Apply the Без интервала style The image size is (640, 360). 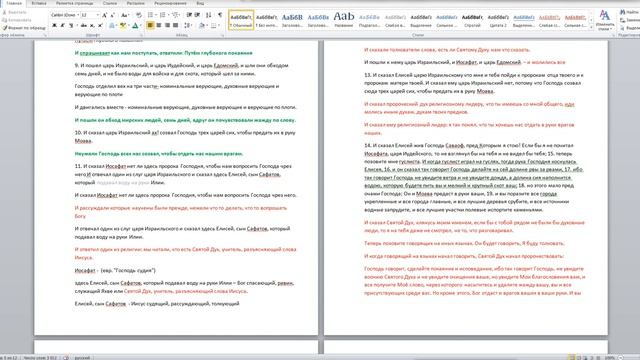[x=267, y=20]
